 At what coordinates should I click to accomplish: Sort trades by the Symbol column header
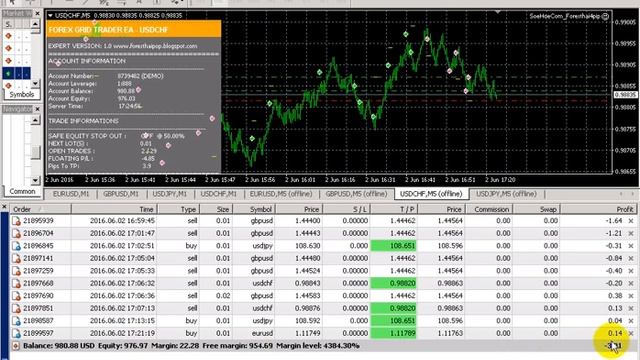254,209
